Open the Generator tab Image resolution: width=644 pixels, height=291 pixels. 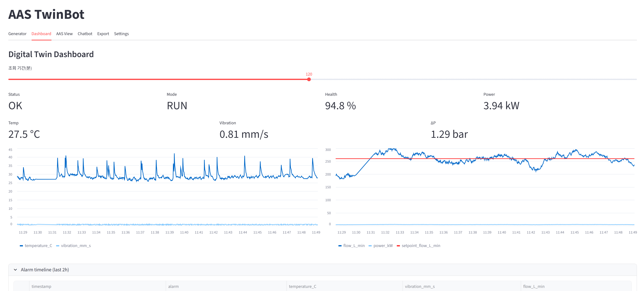pos(17,34)
